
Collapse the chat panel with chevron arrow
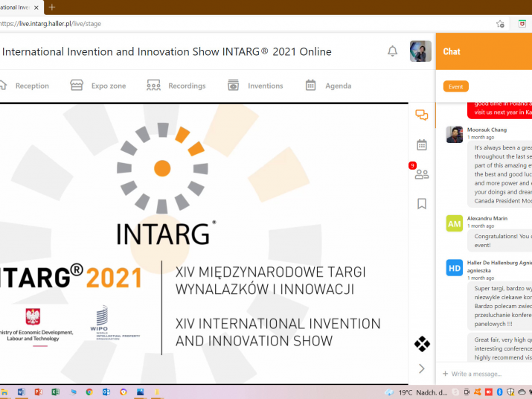(422, 368)
